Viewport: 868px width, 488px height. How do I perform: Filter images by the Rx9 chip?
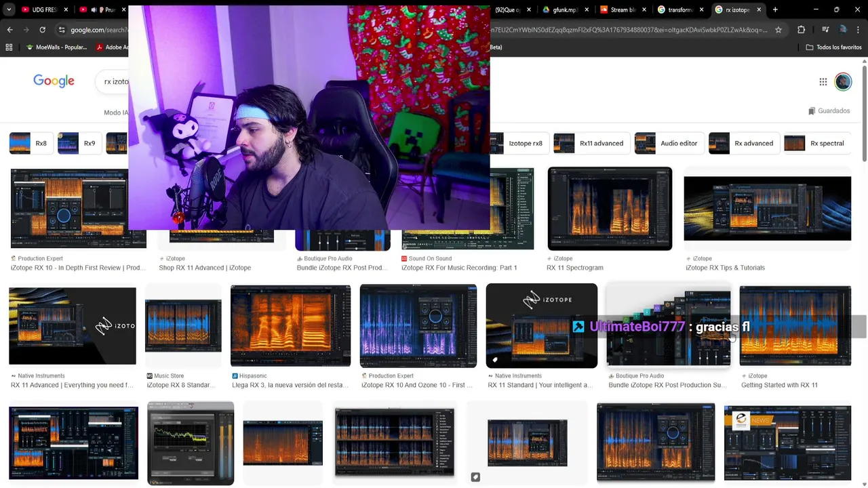(x=79, y=144)
